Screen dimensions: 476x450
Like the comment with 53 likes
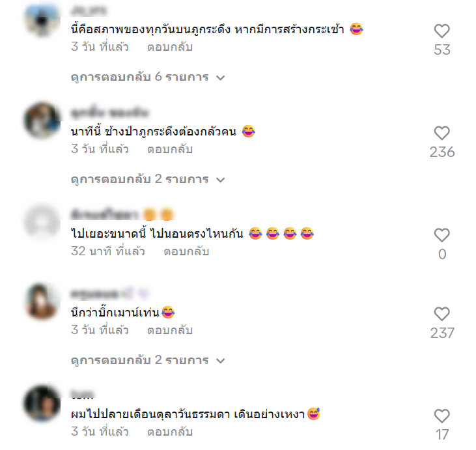pyautogui.click(x=441, y=31)
